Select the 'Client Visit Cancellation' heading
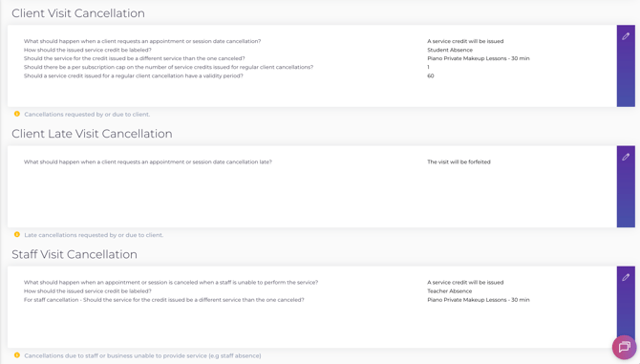This screenshot has width=640, height=364. pos(78,13)
